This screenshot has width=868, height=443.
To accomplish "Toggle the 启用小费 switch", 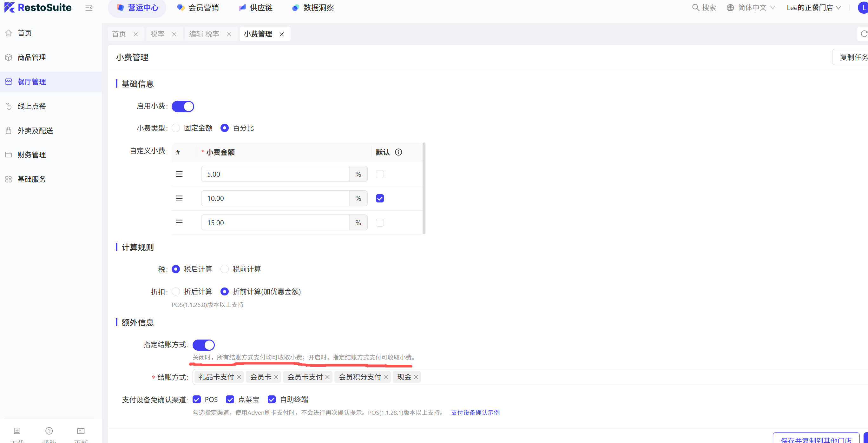I will point(183,106).
